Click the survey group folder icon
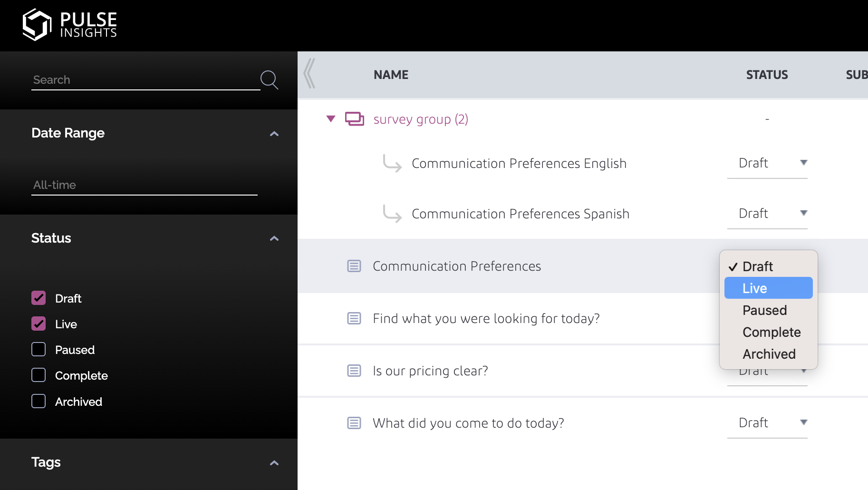 click(x=354, y=119)
